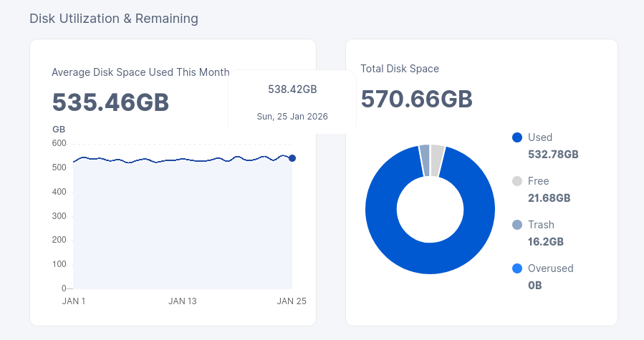Image resolution: width=644 pixels, height=340 pixels.
Task: Select the Trash legend color dot
Action: point(517,225)
